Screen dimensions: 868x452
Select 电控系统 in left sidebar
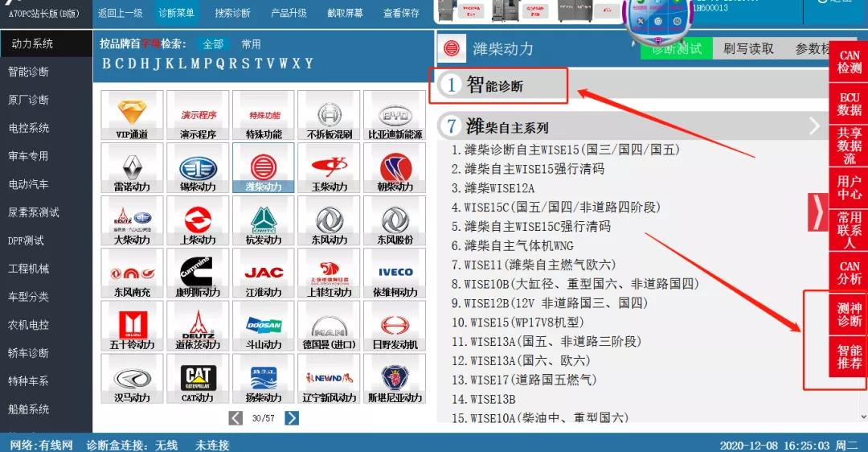pos(29,128)
